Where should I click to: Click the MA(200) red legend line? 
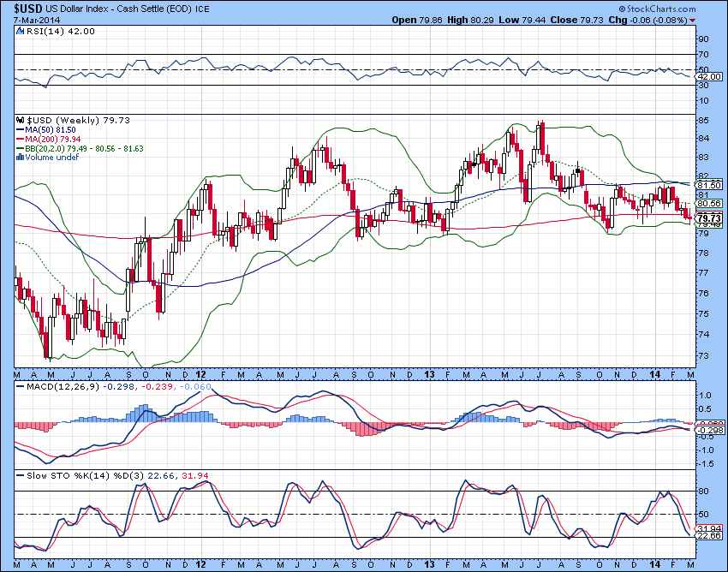21,140
